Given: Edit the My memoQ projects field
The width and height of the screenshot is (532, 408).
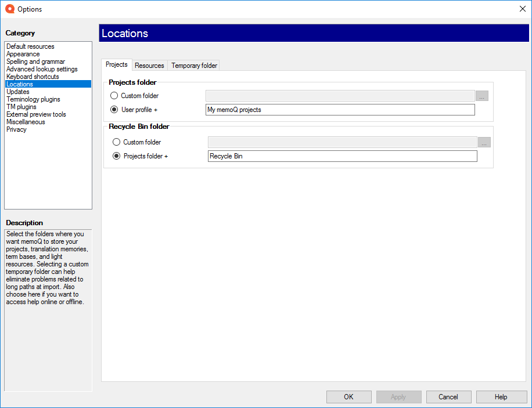Looking at the screenshot, I should tap(340, 110).
